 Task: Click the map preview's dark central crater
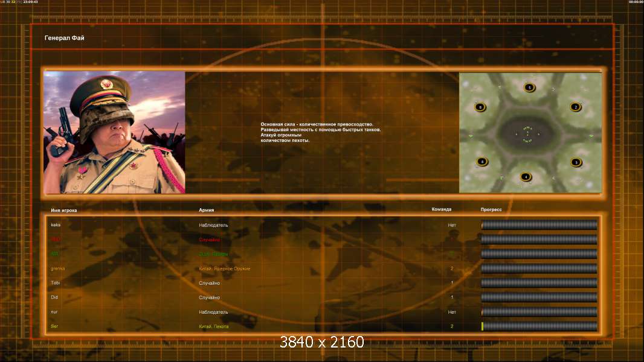click(x=528, y=133)
